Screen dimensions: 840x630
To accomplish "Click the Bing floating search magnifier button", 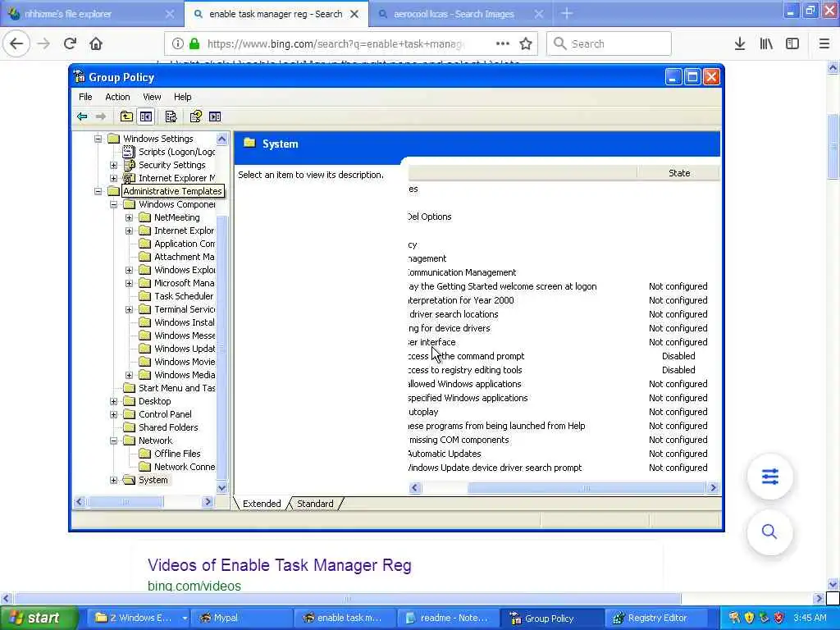I will [x=769, y=532].
